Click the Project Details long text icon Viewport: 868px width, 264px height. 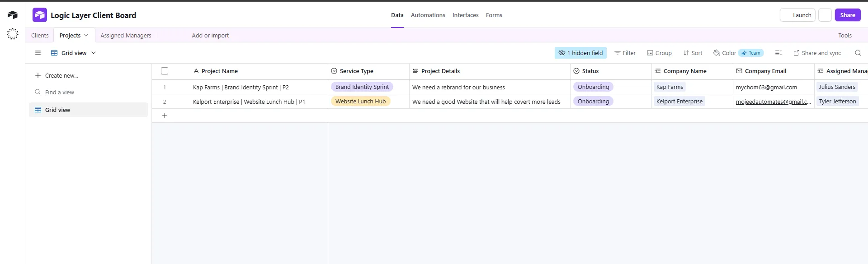pyautogui.click(x=415, y=71)
